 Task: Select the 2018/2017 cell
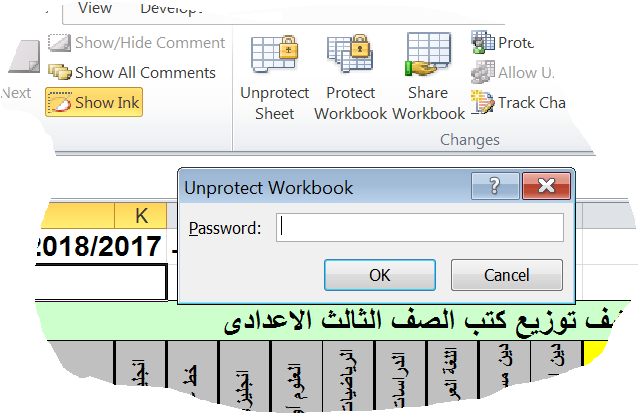click(101, 246)
